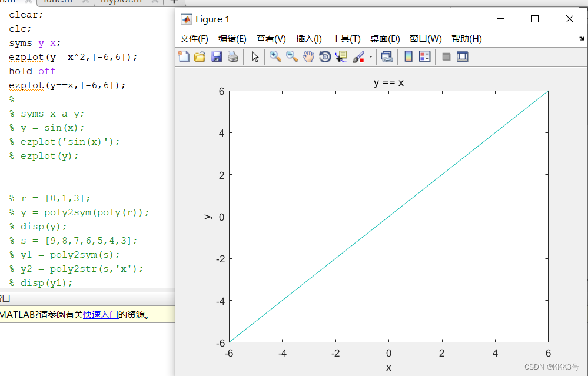Select the Zoom Out magnifier tool

[x=292, y=56]
